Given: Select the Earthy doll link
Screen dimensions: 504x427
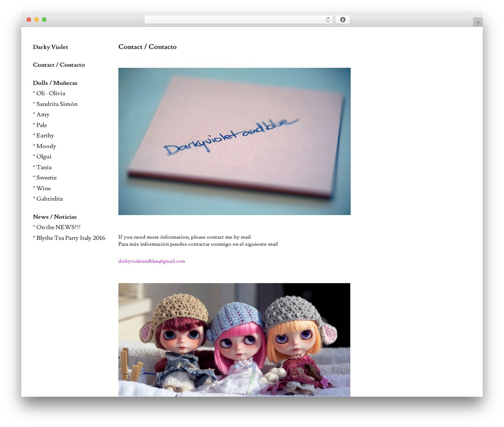Looking at the screenshot, I should coord(44,136).
